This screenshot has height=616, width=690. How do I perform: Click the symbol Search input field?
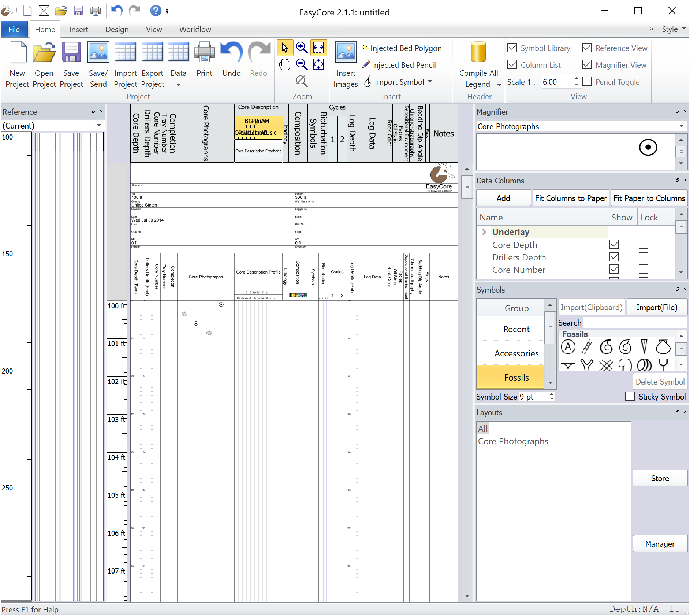[635, 323]
